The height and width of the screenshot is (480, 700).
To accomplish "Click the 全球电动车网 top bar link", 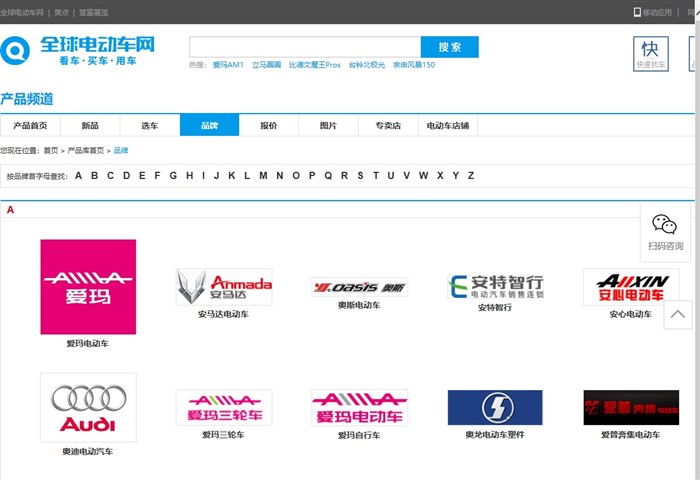I will coord(22,13).
